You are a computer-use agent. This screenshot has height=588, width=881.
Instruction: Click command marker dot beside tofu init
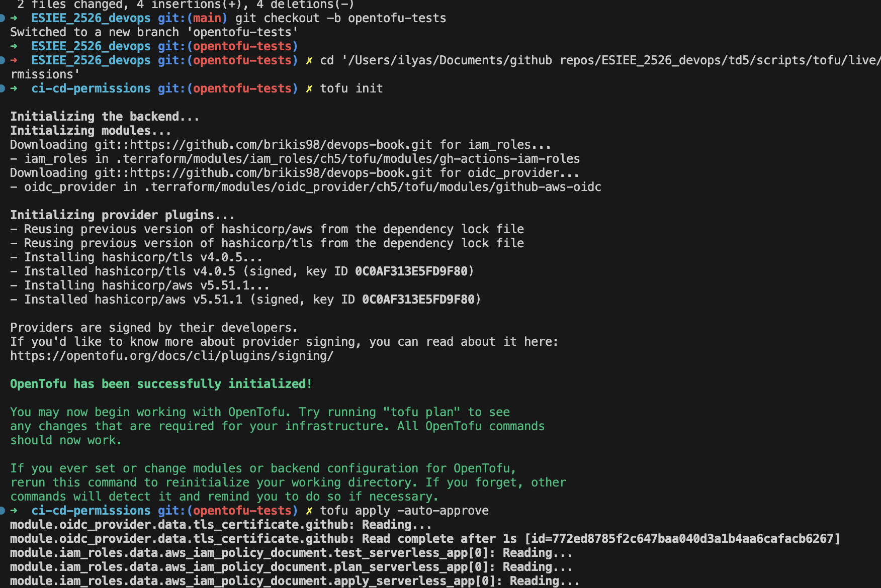[x=3, y=89]
